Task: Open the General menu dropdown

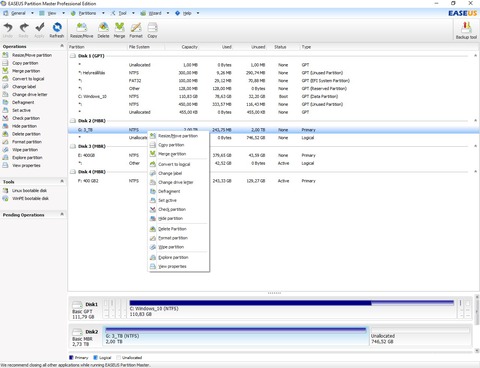Action: pos(32,13)
